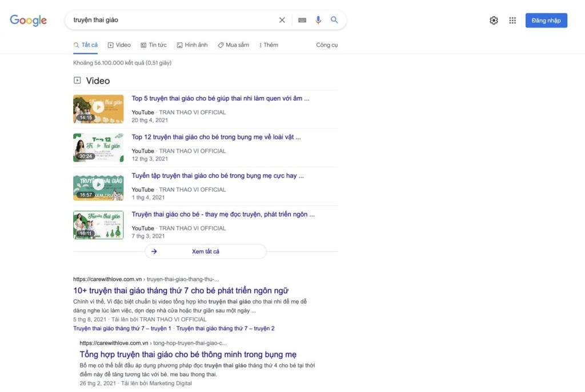Switch to the Tin tức tab

tap(154, 45)
